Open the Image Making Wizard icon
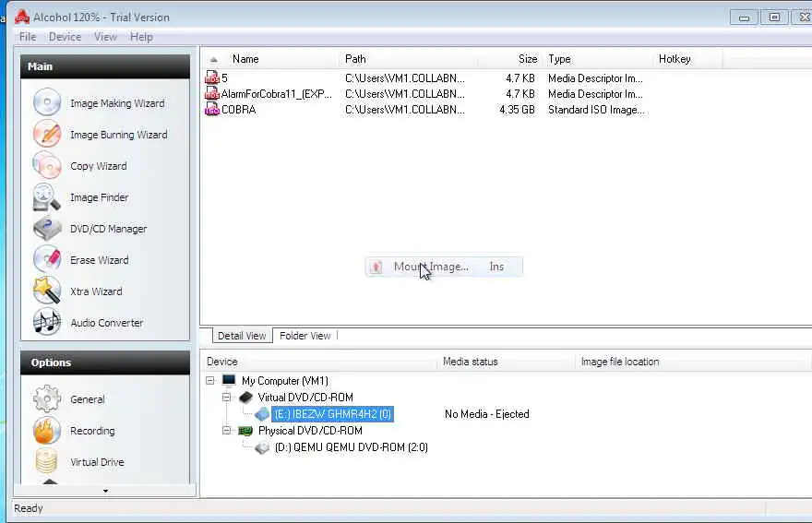 point(47,102)
